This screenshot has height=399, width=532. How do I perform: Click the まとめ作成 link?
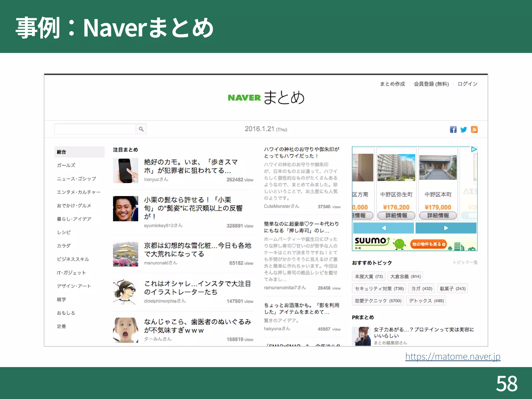tap(392, 84)
